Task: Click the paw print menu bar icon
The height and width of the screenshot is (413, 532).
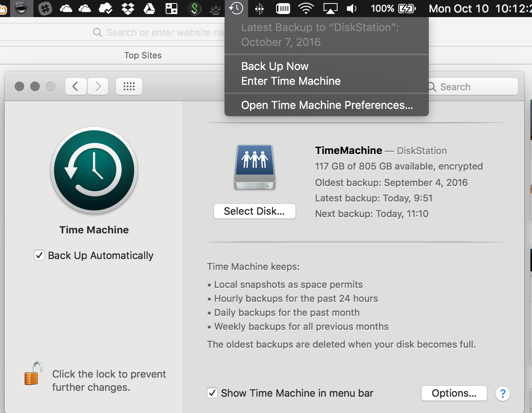Action: pyautogui.click(x=215, y=9)
